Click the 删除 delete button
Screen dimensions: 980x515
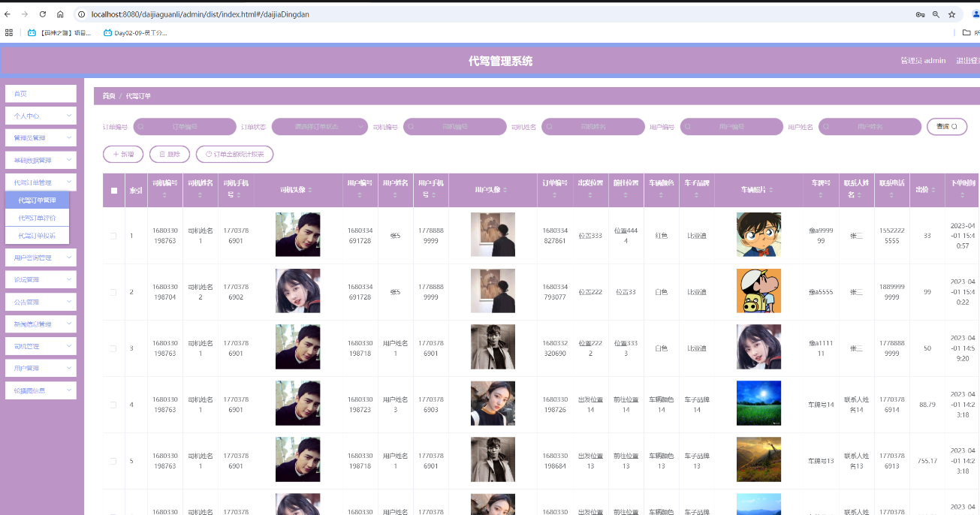click(170, 154)
